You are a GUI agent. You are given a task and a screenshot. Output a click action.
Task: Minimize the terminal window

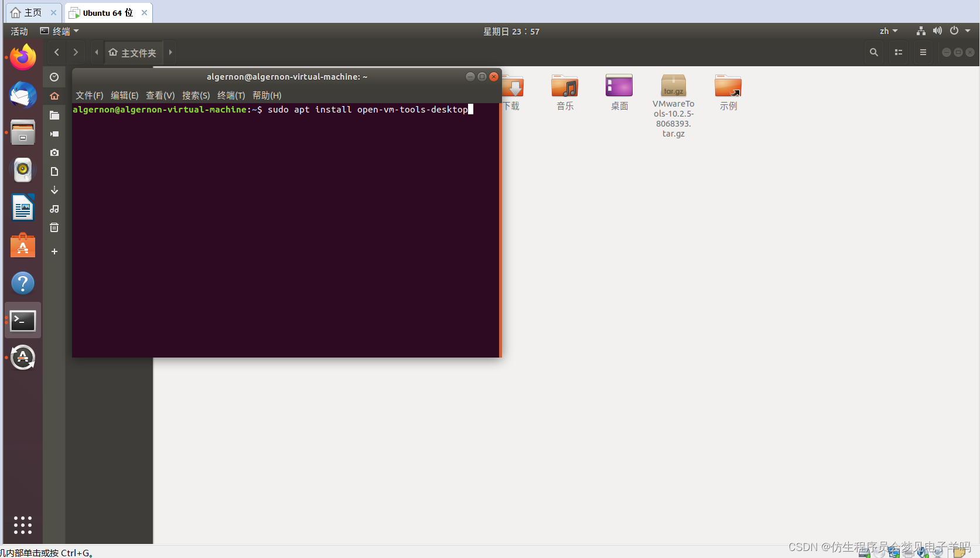[470, 77]
